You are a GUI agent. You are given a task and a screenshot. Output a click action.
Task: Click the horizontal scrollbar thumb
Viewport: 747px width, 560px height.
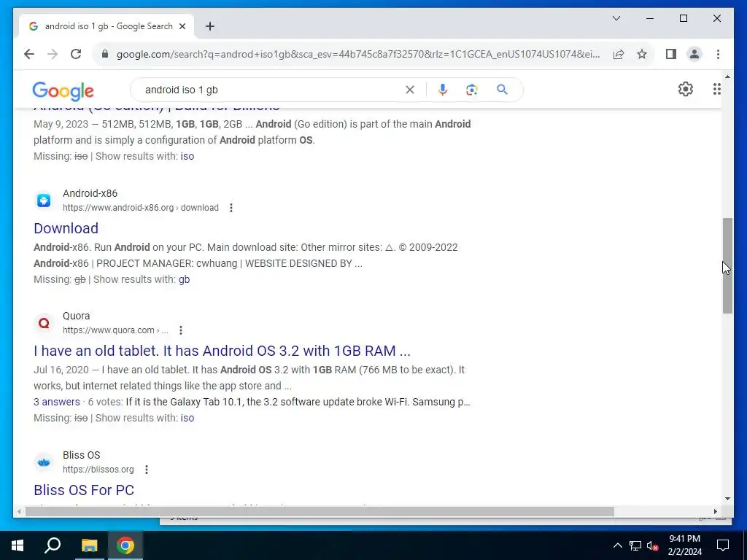click(x=320, y=512)
